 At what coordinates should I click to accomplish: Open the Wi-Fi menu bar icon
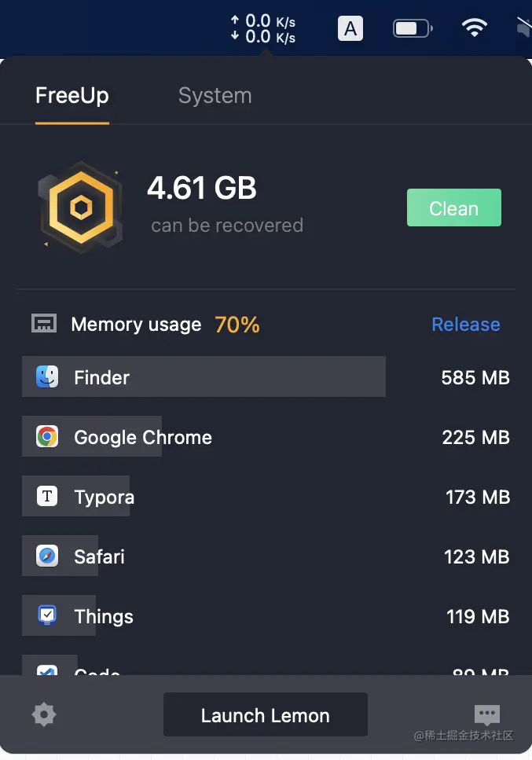(475, 28)
